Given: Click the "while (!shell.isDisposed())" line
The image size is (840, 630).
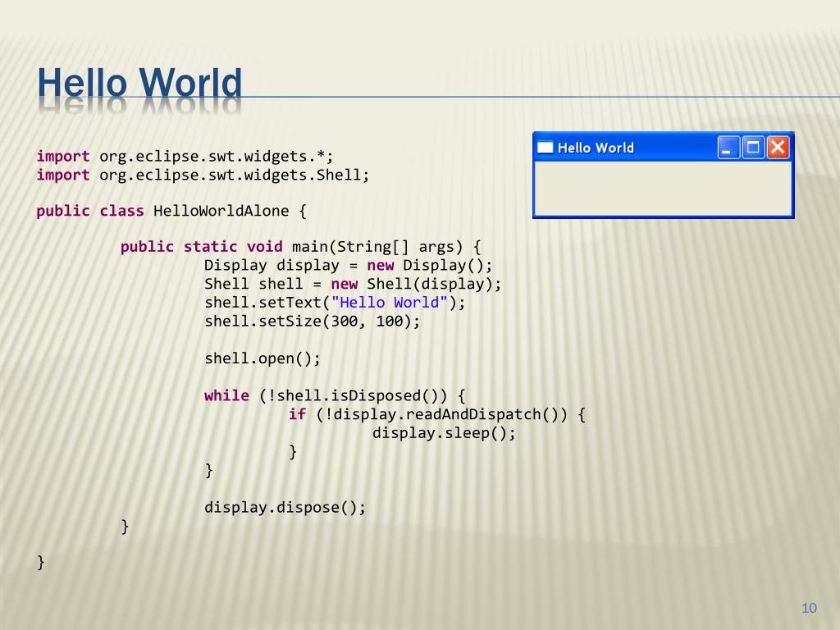Looking at the screenshot, I should click(335, 396).
